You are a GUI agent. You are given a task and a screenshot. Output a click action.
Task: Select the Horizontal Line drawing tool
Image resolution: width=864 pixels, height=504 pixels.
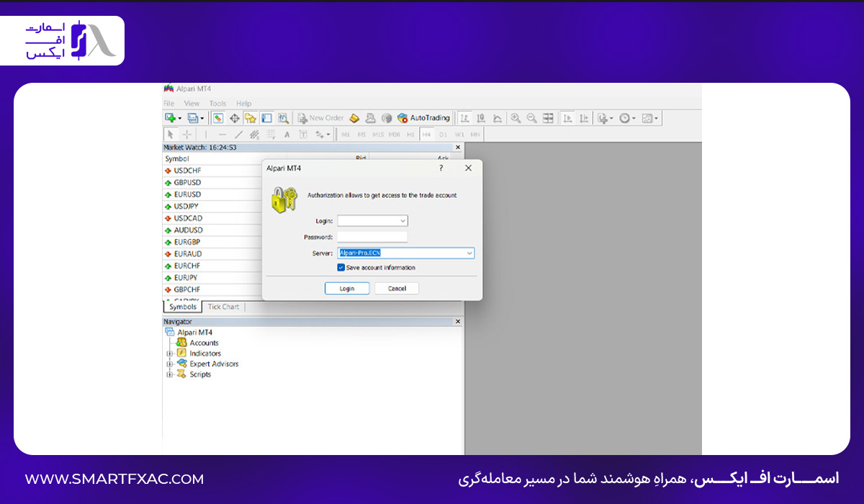pyautogui.click(x=222, y=134)
